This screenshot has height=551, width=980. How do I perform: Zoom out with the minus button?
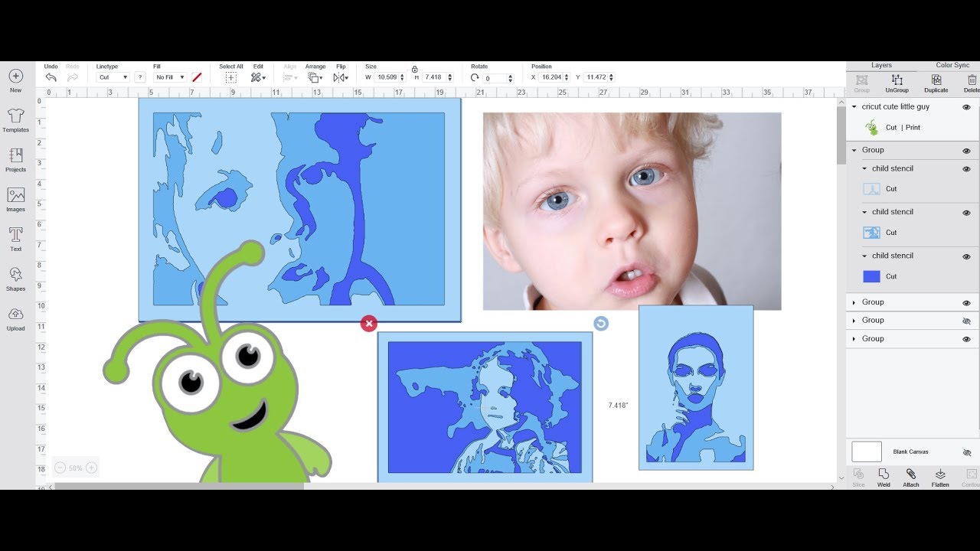coord(60,468)
